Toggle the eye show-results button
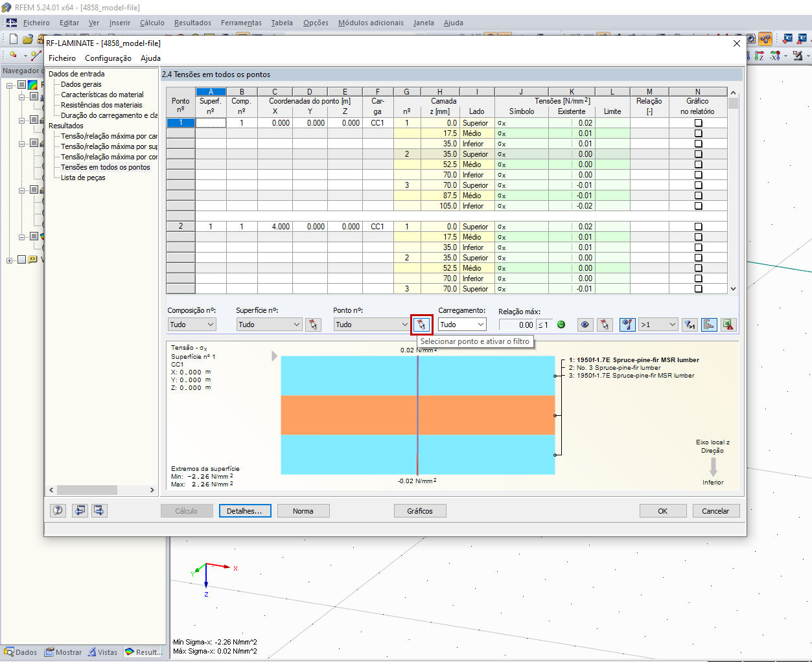 click(585, 325)
